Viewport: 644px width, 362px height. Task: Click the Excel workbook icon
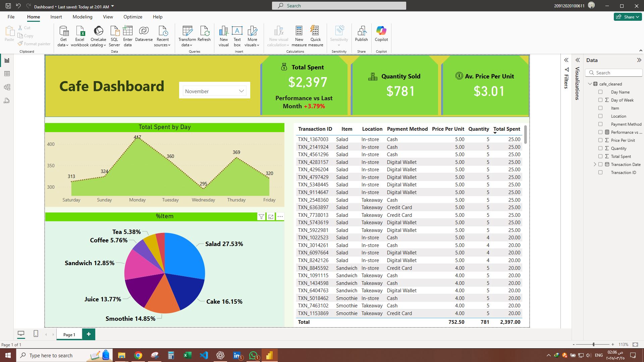point(80,32)
